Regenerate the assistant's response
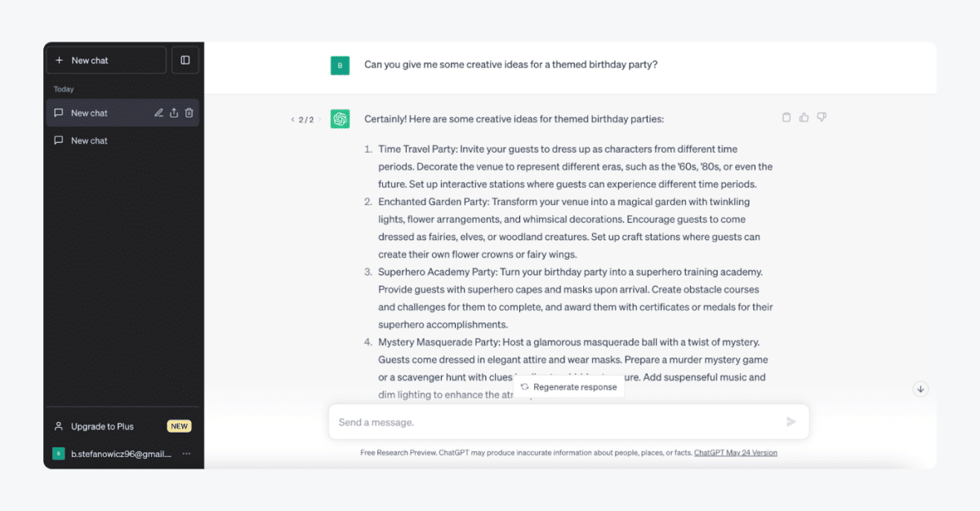980x511 pixels. point(569,387)
